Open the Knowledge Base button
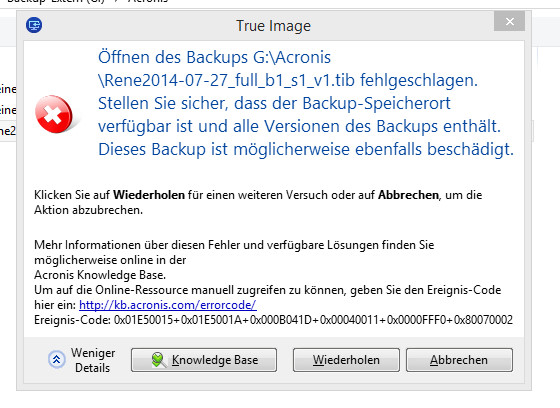 [204, 360]
